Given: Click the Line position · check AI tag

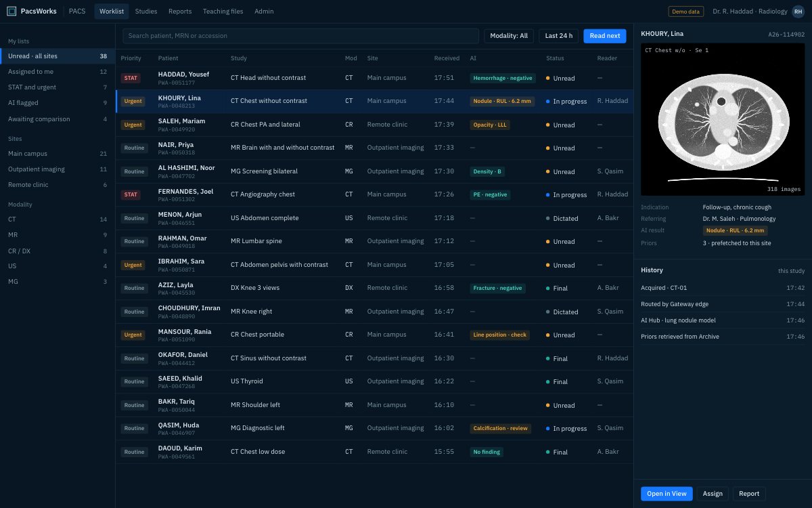Looking at the screenshot, I should [500, 335].
